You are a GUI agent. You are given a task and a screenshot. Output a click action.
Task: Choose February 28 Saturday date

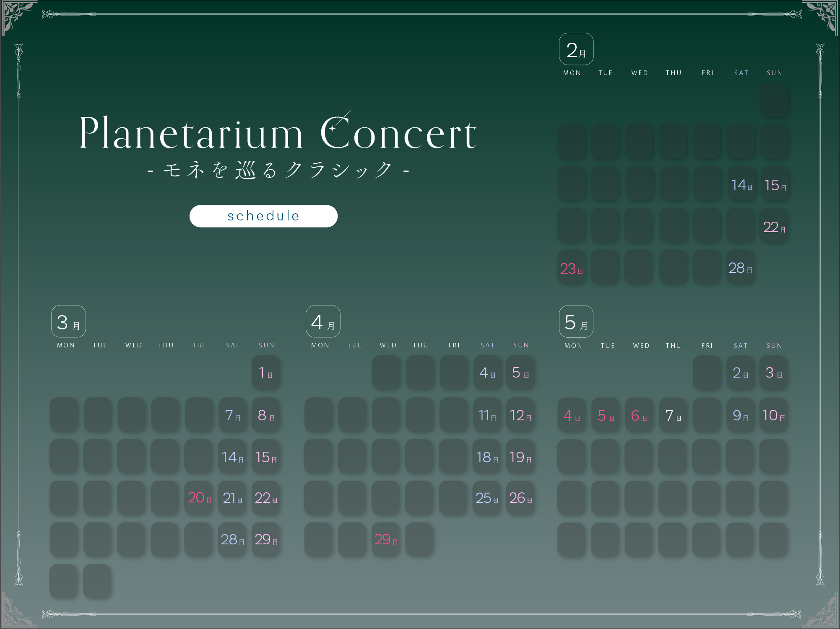pyautogui.click(x=740, y=268)
